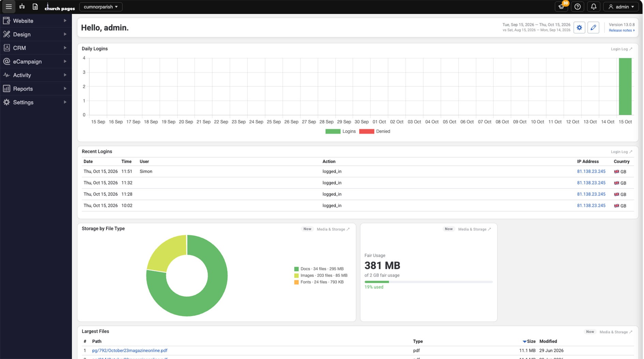
Task: Open the cumnorparish site dropdown
Action: pyautogui.click(x=101, y=7)
